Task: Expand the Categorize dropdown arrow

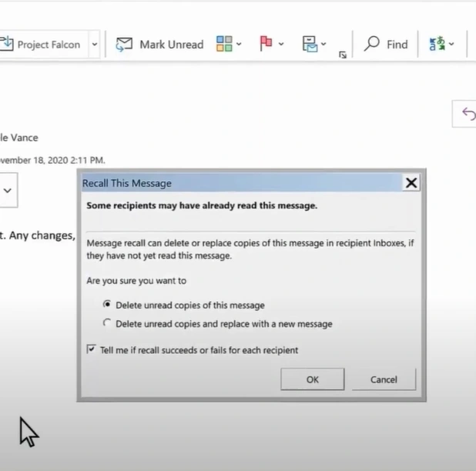Action: 239,45
